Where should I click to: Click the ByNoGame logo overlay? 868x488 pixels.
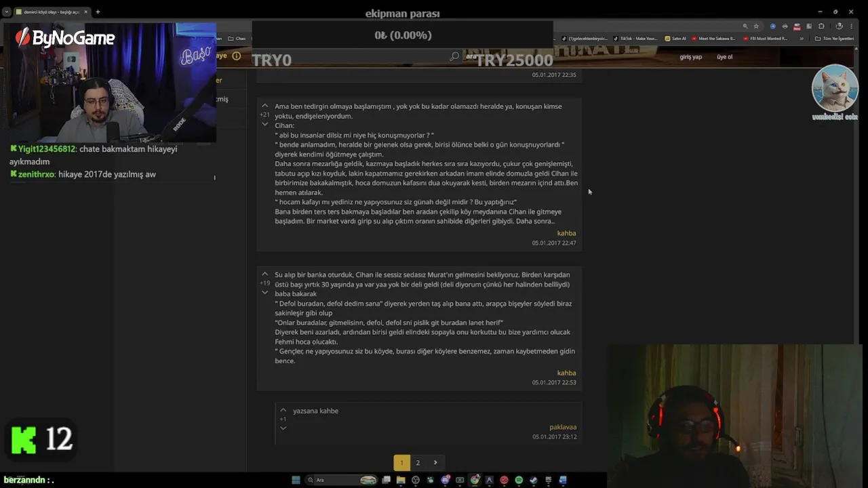[x=65, y=38]
